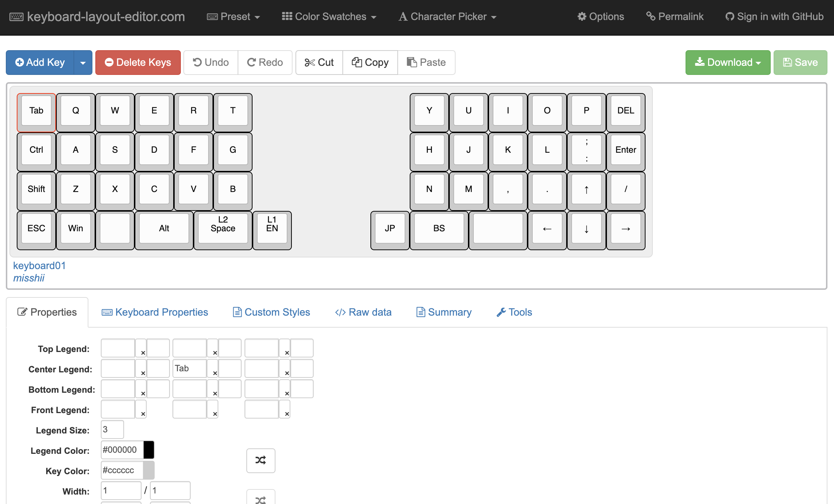The width and height of the screenshot is (834, 504).
Task: Switch to the Custom Styles tab
Action: coord(271,312)
